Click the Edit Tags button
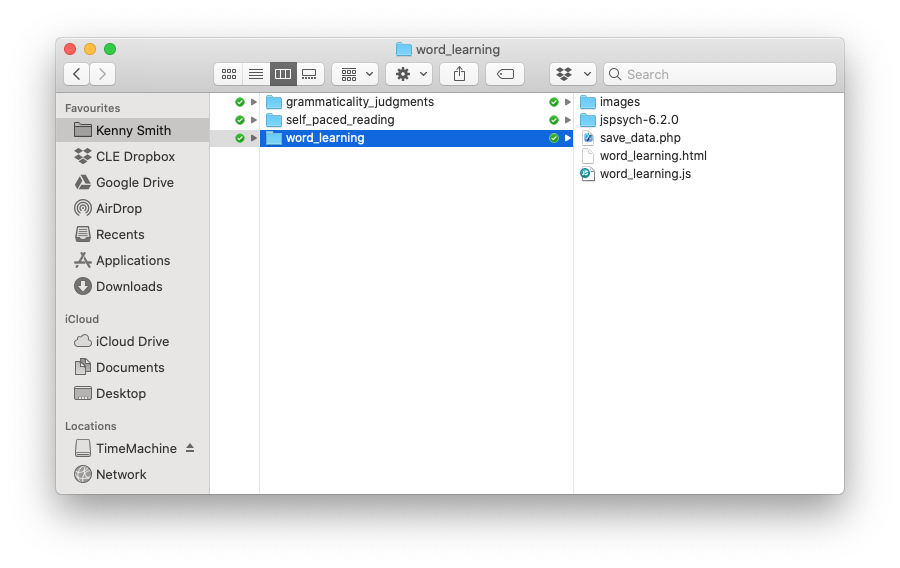This screenshot has width=900, height=568. tap(505, 74)
